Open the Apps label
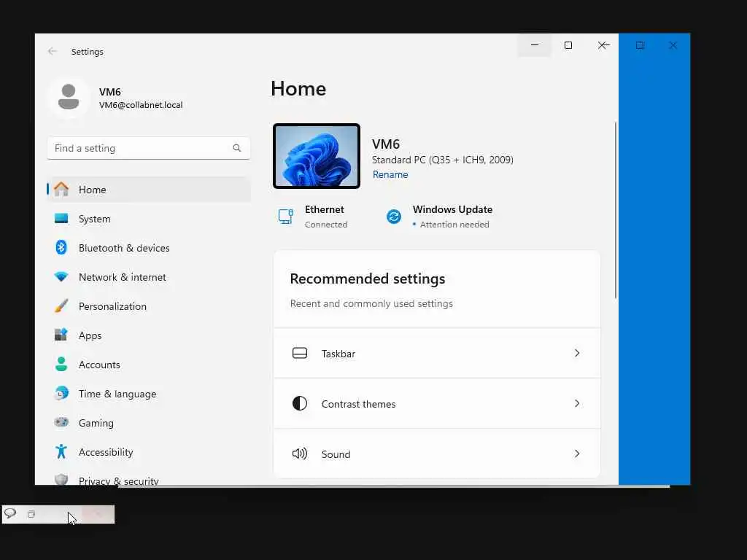 coord(90,335)
